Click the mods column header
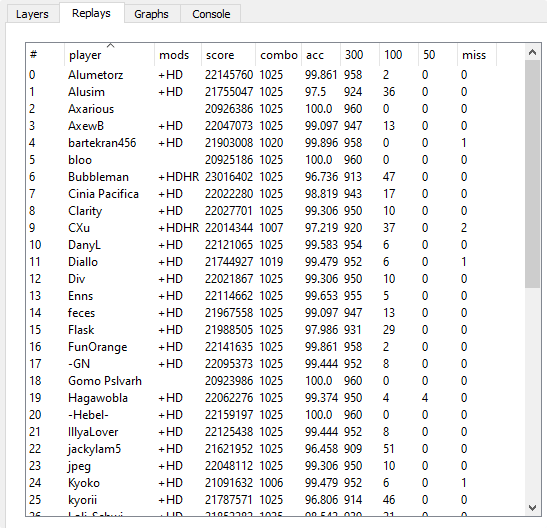547x528 pixels. tap(178, 55)
